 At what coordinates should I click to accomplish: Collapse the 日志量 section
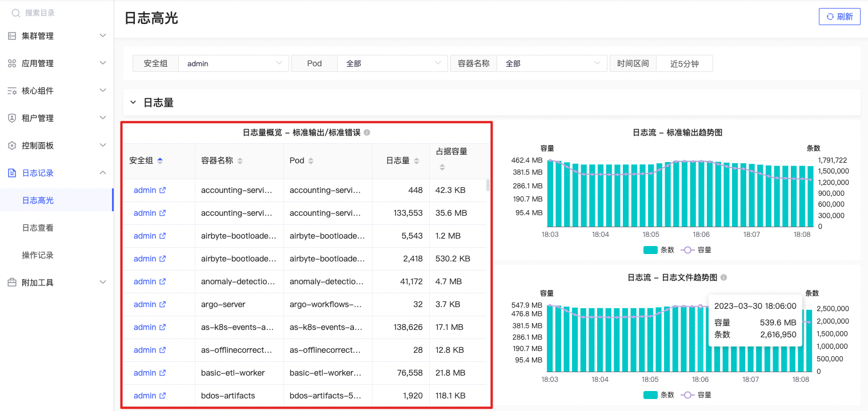(133, 103)
